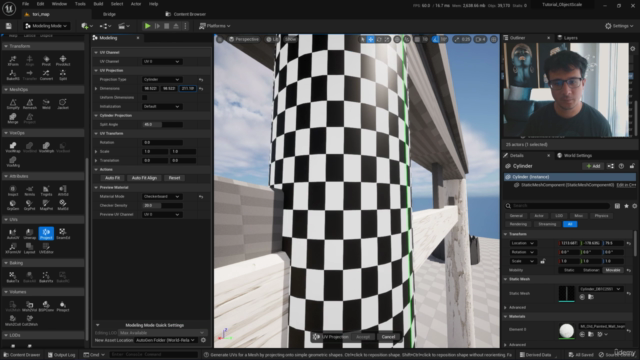Select the VoxWrap tool
Viewport: 640px width, 360px height.
(13, 147)
